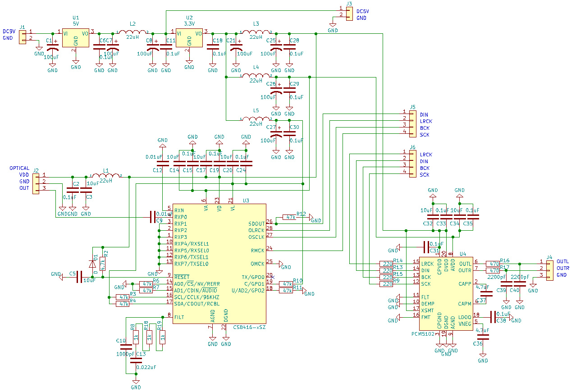571x392 pixels.
Task: Select the L1 inductor near optical input
Action: (105, 176)
